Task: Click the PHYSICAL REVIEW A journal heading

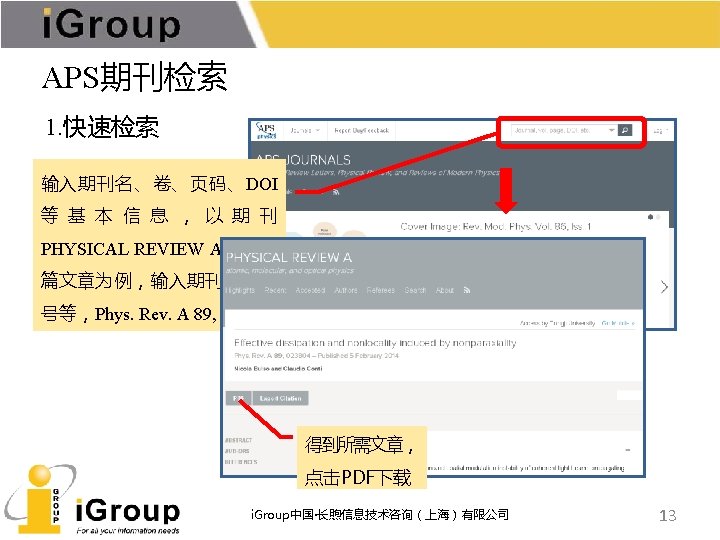Action: pos(289,258)
